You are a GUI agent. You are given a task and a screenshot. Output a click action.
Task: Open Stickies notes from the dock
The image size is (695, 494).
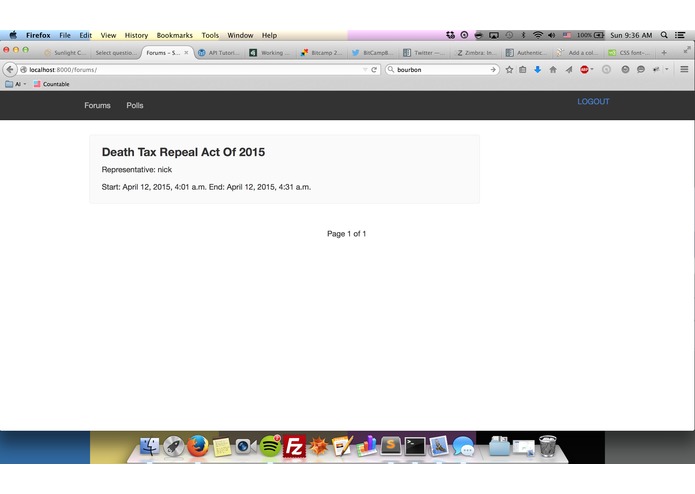(222, 447)
